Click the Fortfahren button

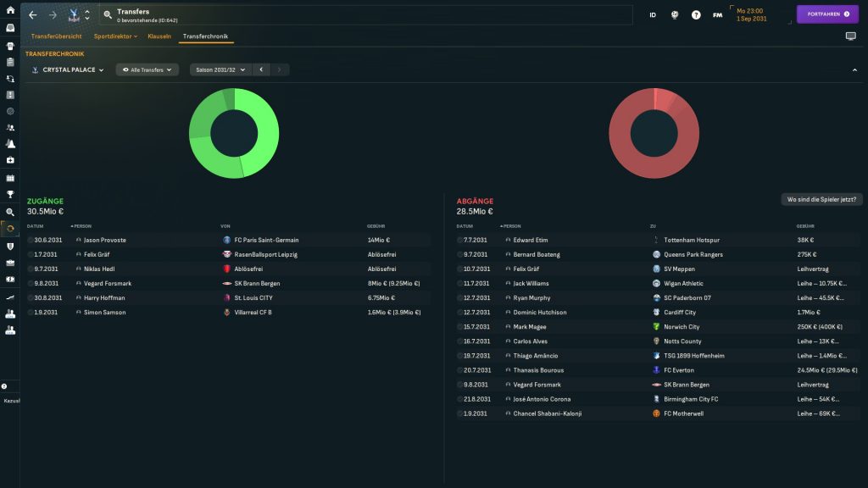point(827,14)
